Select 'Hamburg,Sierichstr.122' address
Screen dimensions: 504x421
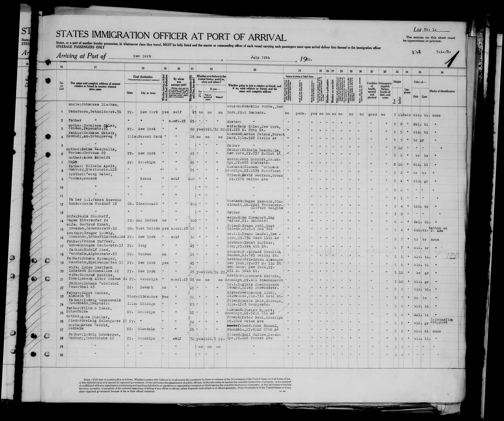click(x=93, y=170)
